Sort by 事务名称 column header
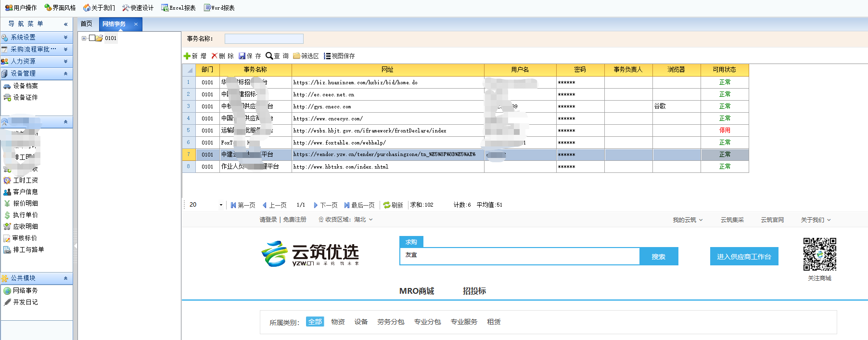 coord(255,70)
